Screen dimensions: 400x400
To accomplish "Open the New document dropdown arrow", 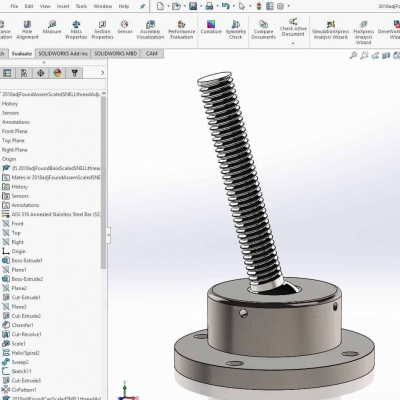I will pyautogui.click(x=168, y=6).
